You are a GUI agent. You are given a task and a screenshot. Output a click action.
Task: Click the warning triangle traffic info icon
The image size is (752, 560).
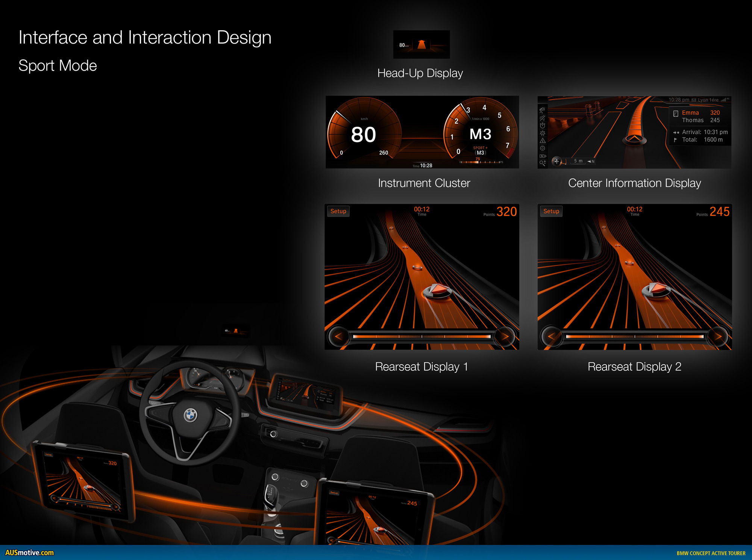pos(542,141)
